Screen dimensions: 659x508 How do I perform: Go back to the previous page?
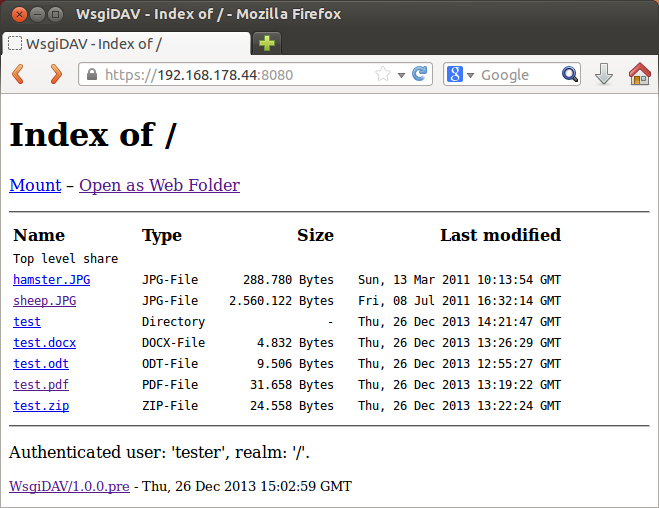tap(19, 74)
